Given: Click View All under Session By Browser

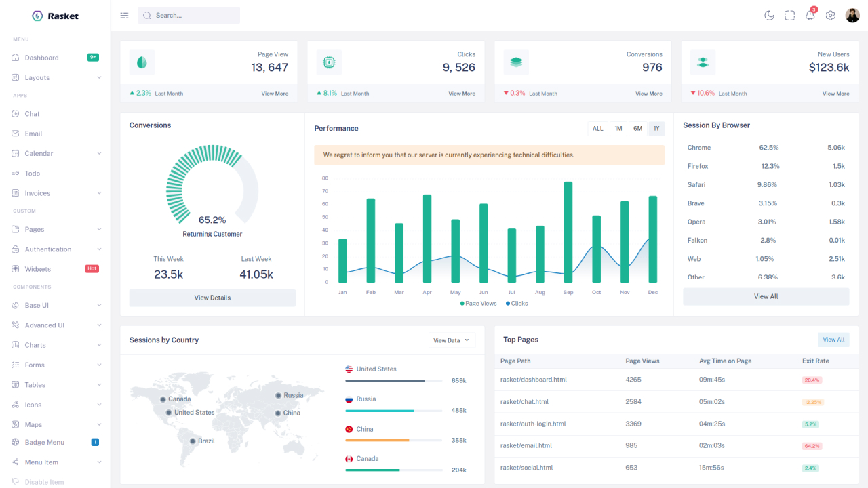Looking at the screenshot, I should click(x=766, y=297).
